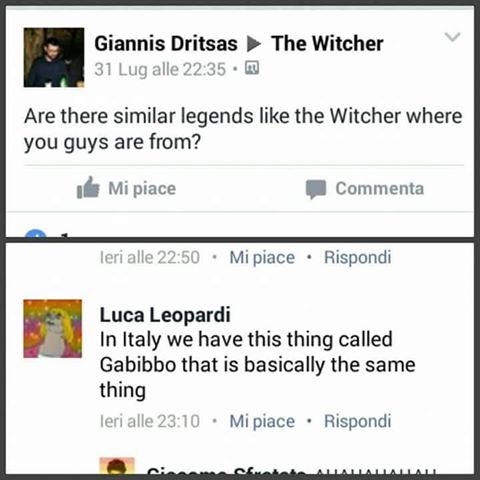Viewport: 480px width, 480px height.
Task: Click the thumbs-up Mi piace icon
Action: tap(88, 188)
